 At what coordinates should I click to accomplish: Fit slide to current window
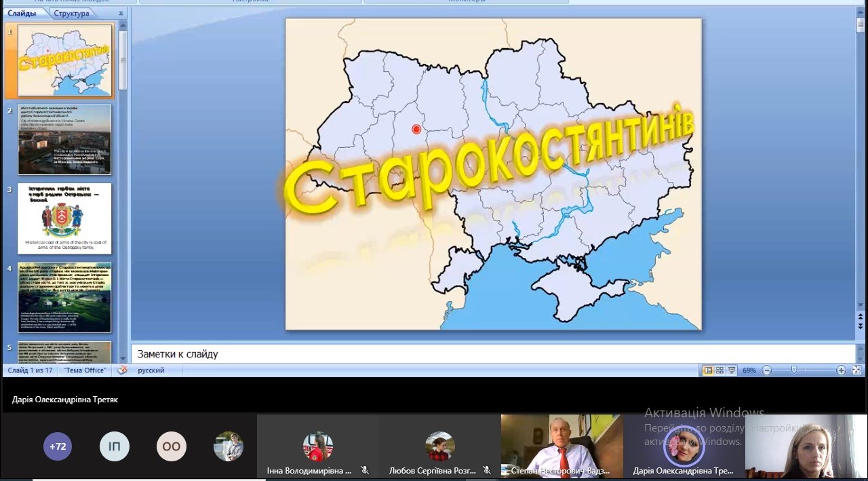coord(856,370)
